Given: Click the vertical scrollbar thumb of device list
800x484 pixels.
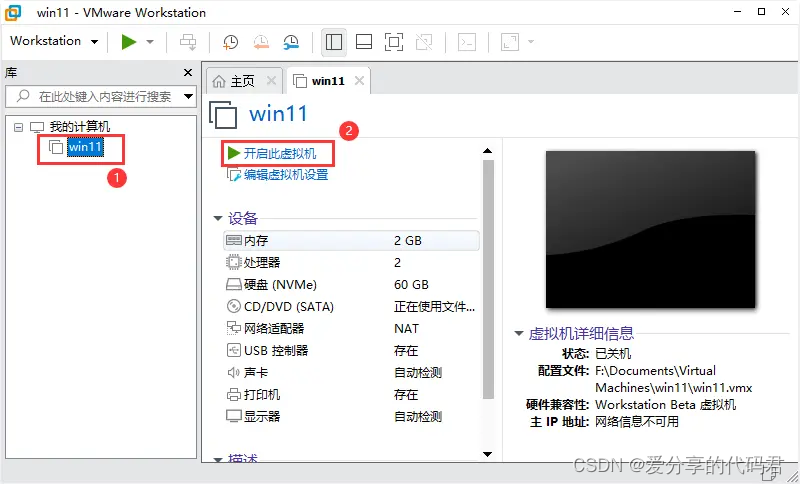Looking at the screenshot, I should [x=488, y=279].
